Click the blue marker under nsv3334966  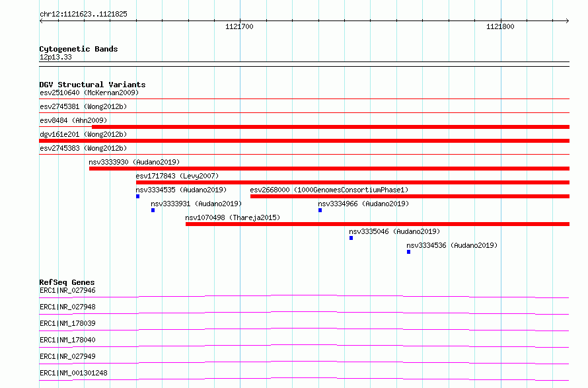click(x=320, y=210)
